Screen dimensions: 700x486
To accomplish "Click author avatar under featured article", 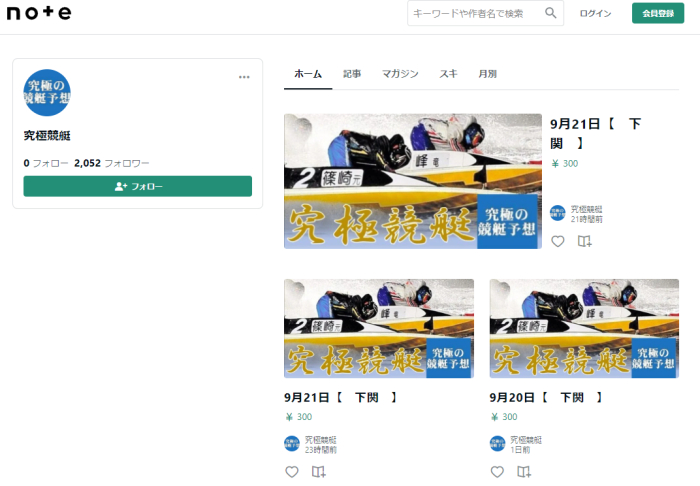I will pyautogui.click(x=558, y=213).
